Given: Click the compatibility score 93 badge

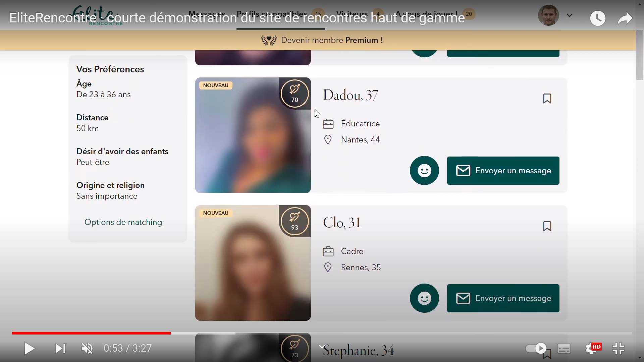Looking at the screenshot, I should pos(294,221).
